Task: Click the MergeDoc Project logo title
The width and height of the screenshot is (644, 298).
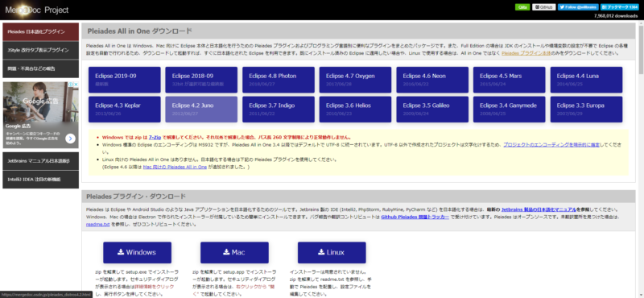Action: point(37,10)
